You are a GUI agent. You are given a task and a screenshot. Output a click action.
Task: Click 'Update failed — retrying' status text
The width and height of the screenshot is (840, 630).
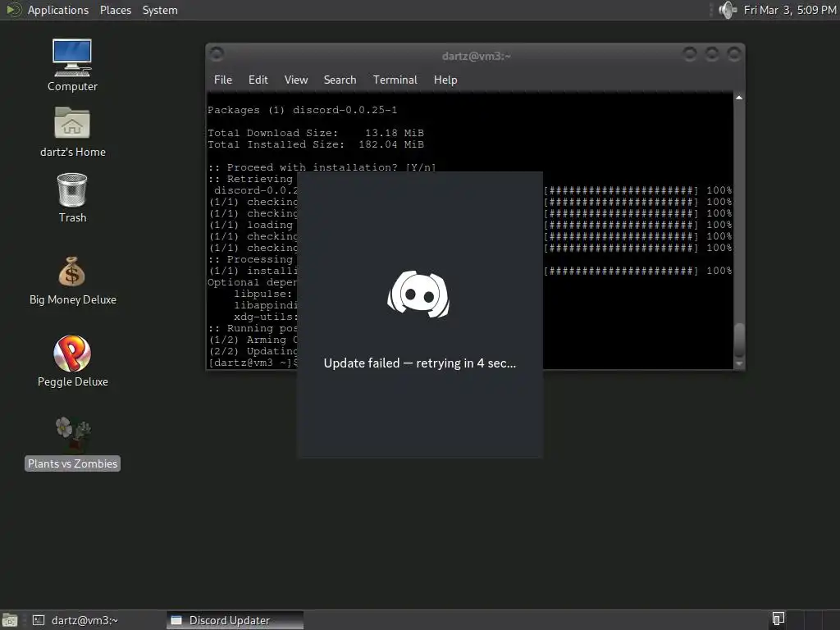click(419, 363)
